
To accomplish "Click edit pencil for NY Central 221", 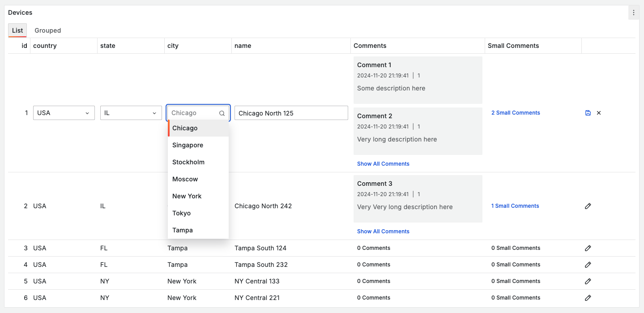I will [588, 298].
